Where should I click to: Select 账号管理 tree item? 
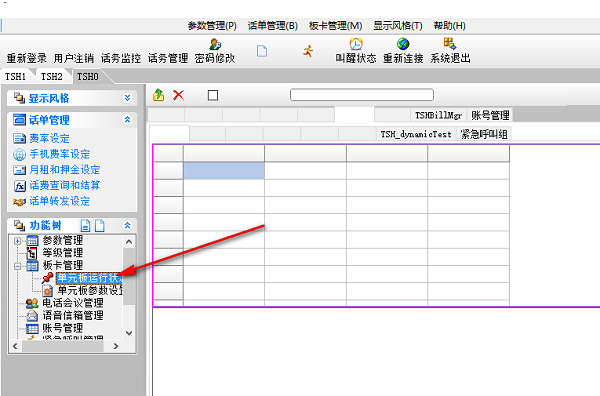[x=62, y=328]
